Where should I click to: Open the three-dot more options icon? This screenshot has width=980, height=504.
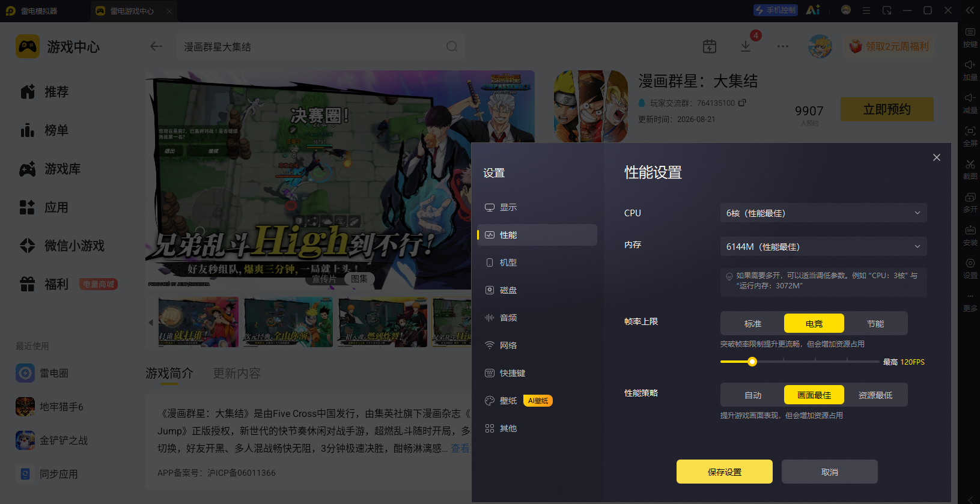(x=782, y=46)
